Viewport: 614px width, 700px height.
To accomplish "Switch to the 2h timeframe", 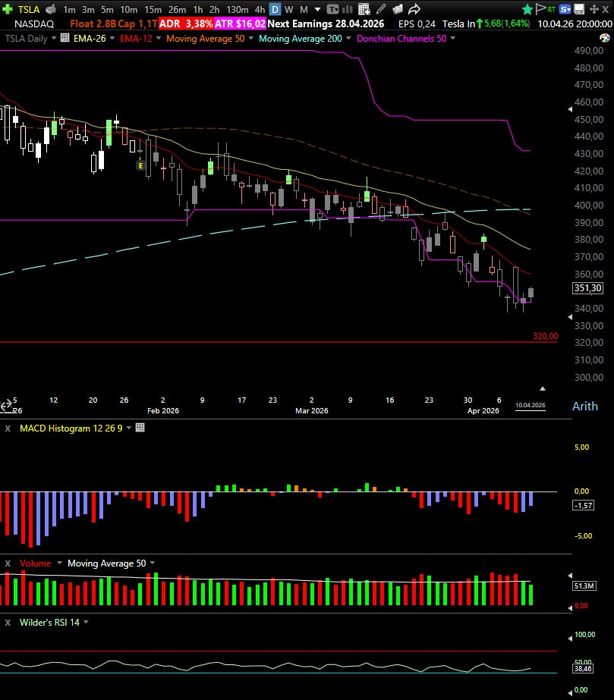I will pyautogui.click(x=215, y=9).
